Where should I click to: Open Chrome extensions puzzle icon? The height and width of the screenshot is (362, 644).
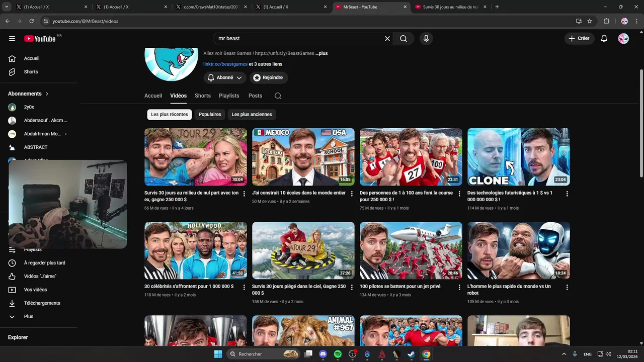coord(607,21)
